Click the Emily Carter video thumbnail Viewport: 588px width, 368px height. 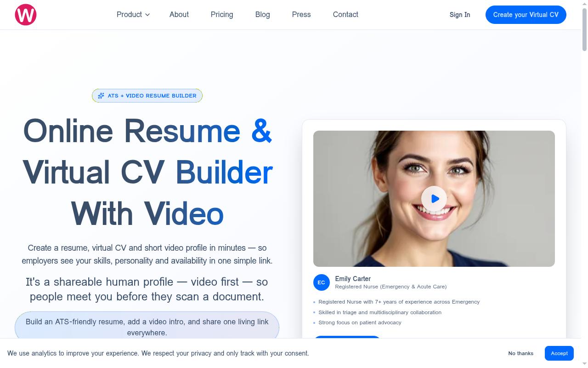coord(434,199)
